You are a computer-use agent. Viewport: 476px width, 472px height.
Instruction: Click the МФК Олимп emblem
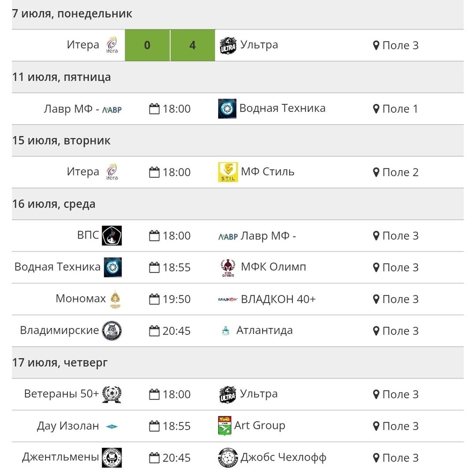[228, 268]
